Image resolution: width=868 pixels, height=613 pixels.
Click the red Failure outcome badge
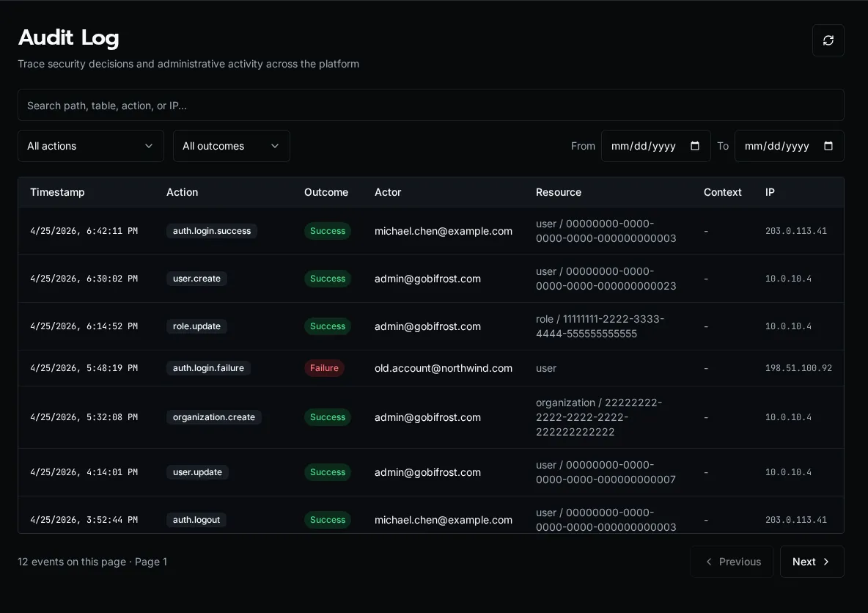pos(324,367)
